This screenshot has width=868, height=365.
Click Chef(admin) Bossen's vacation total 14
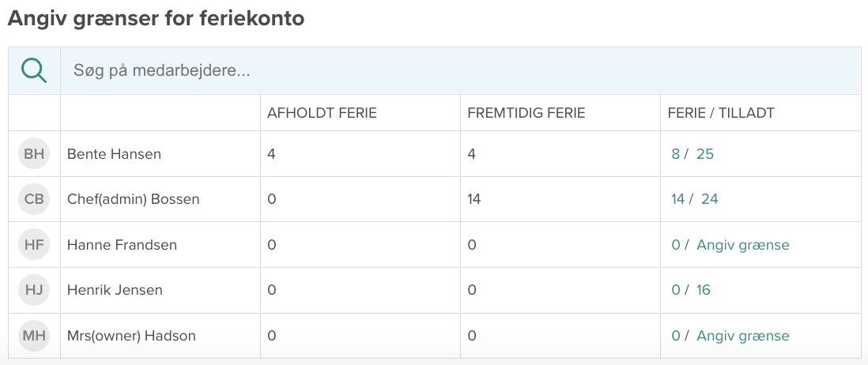pyautogui.click(x=677, y=199)
